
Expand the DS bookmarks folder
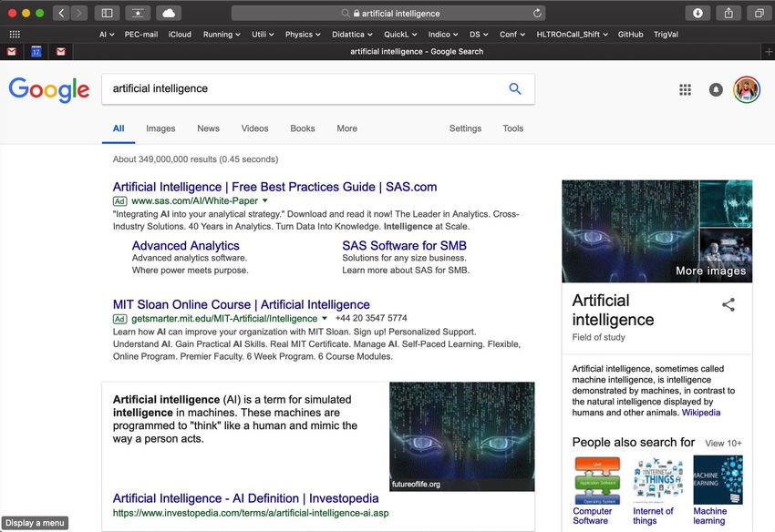479,34
